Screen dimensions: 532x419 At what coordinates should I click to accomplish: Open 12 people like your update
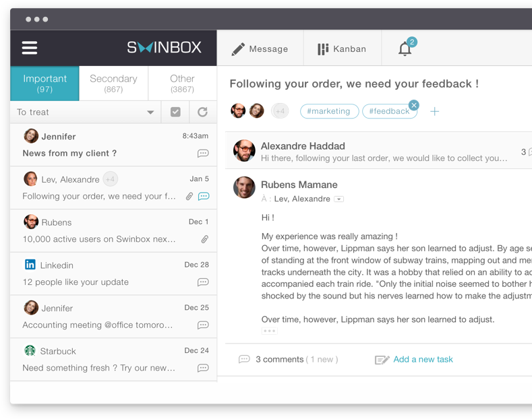point(114,273)
